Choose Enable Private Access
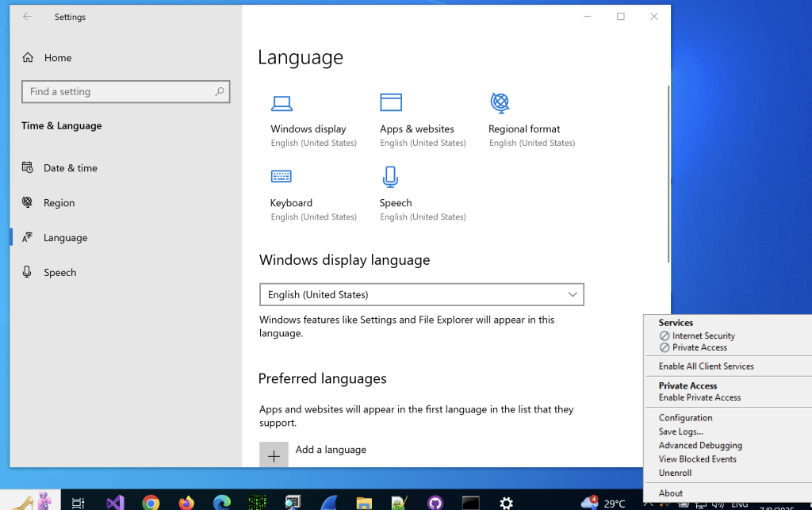Viewport: 812px width, 510px height. pos(699,397)
